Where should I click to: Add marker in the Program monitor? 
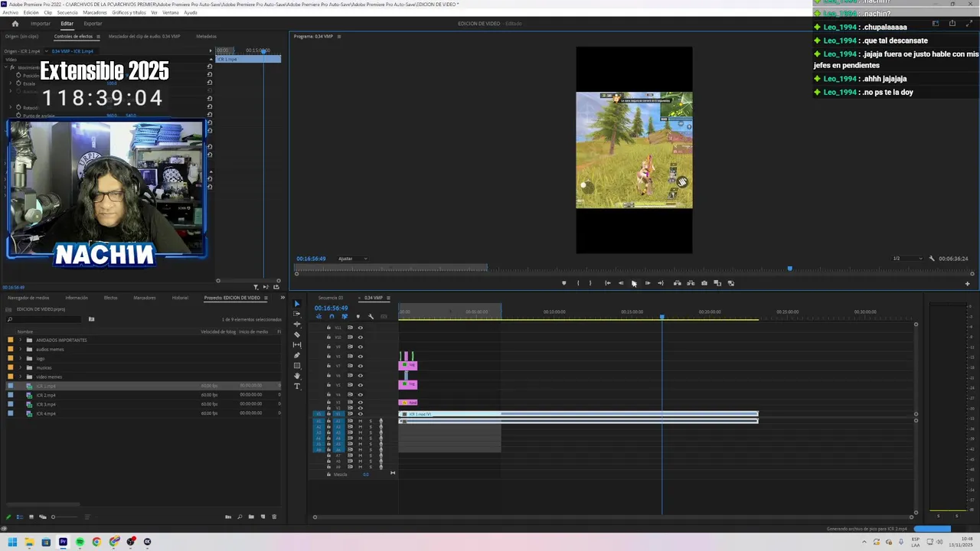pos(564,283)
